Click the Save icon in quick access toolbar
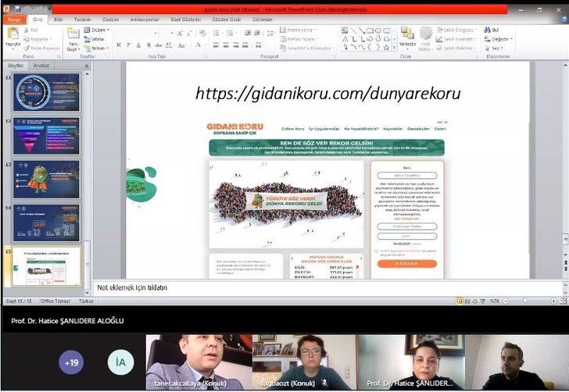 16,9
